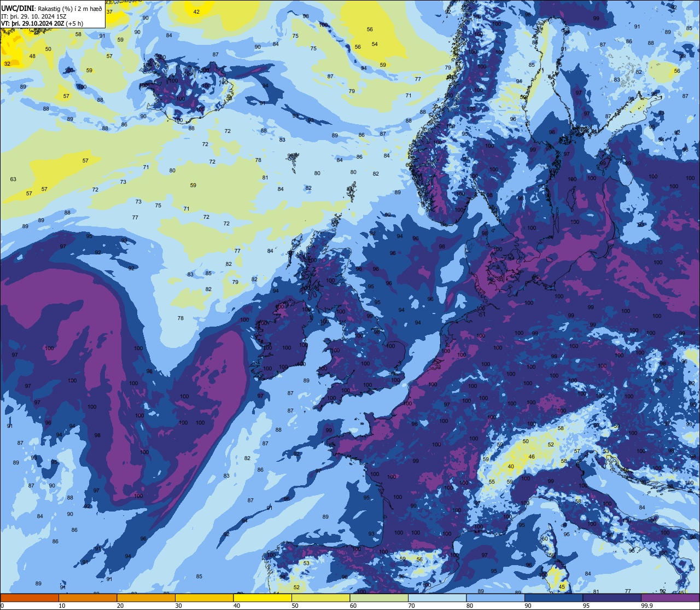700x610 pixels.
Task: Pick the bright yellow legend swatch between 40 and 50
Action: click(262, 597)
